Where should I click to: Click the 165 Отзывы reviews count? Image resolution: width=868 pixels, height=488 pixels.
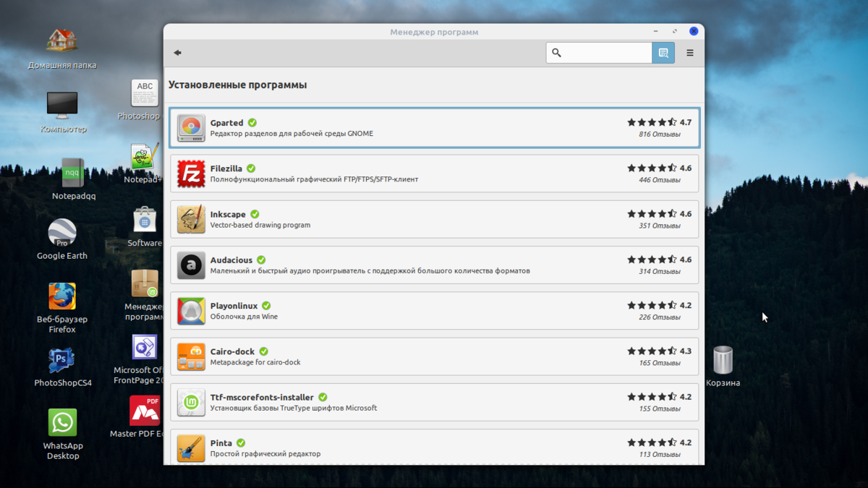pos(660,363)
